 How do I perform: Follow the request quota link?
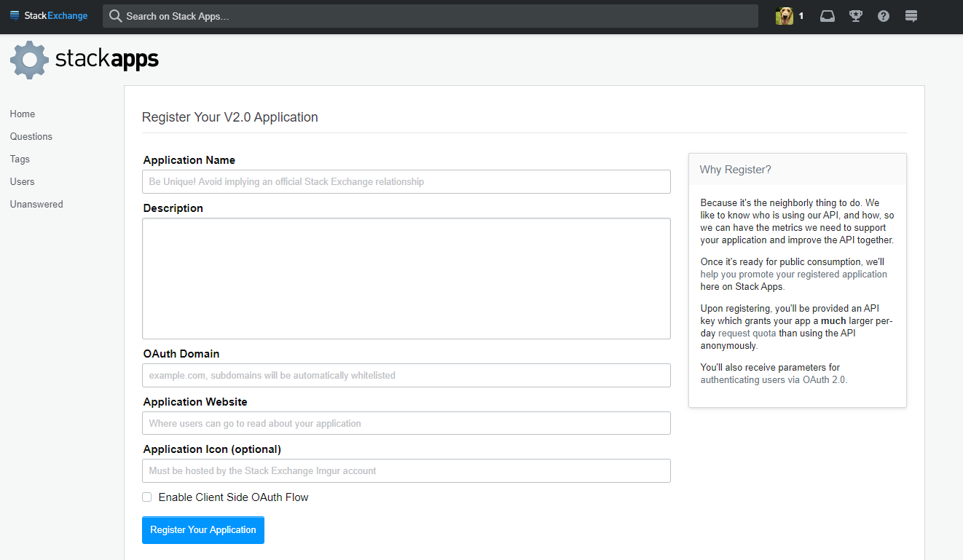point(746,334)
